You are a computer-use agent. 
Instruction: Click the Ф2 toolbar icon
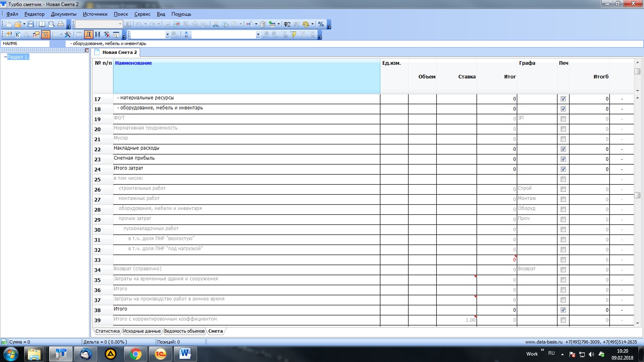pyautogui.click(x=287, y=24)
